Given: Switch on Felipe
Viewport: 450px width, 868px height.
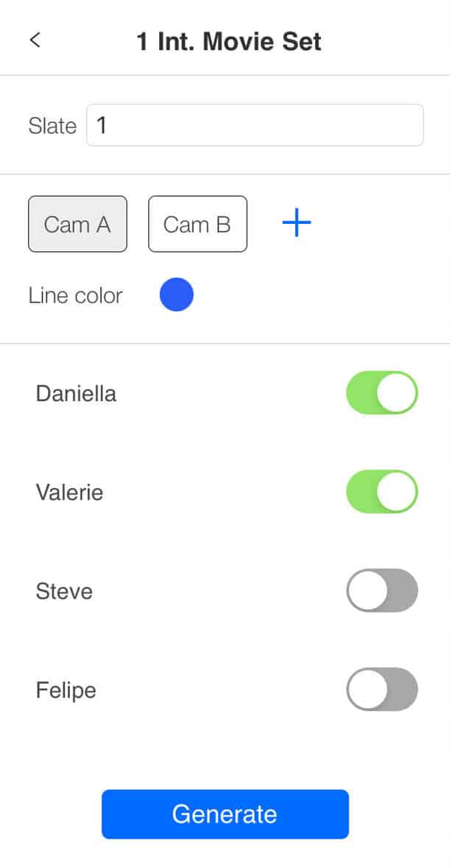Looking at the screenshot, I should coord(382,689).
